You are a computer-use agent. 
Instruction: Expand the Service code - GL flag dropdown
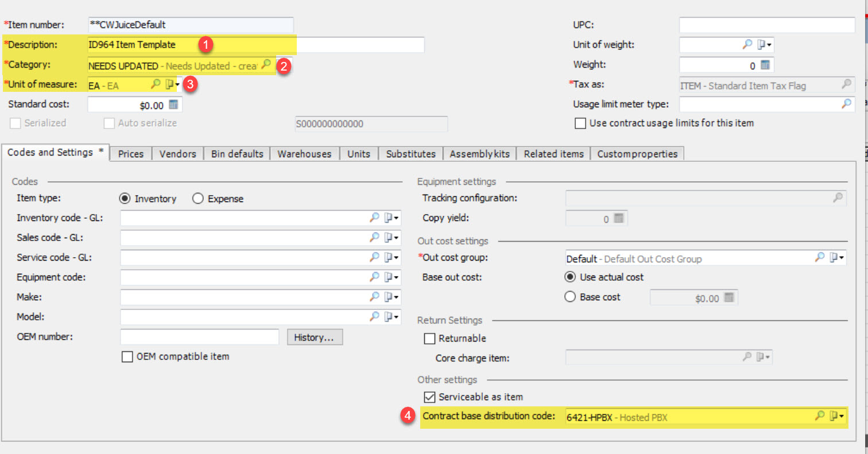click(392, 257)
